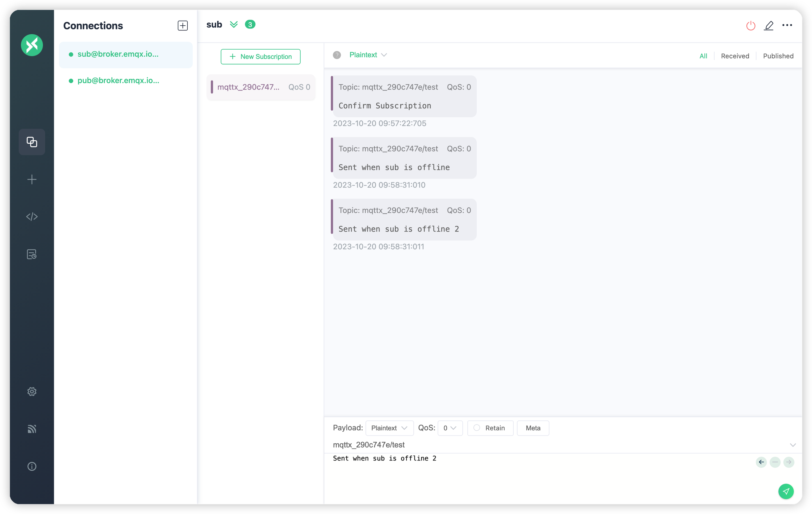This screenshot has width=812, height=514.
Task: Click the green send message button
Action: [786, 491]
